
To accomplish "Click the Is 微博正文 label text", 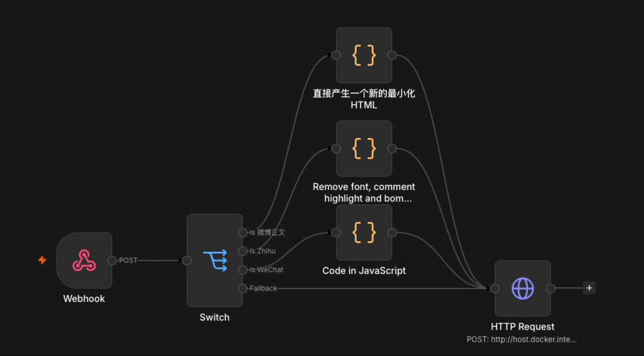I will point(267,232).
